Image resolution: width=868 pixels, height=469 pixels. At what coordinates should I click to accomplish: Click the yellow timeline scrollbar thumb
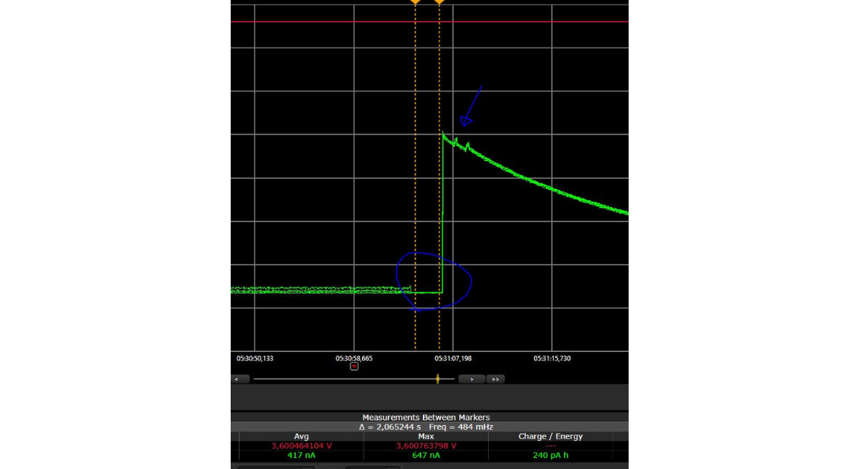point(438,379)
